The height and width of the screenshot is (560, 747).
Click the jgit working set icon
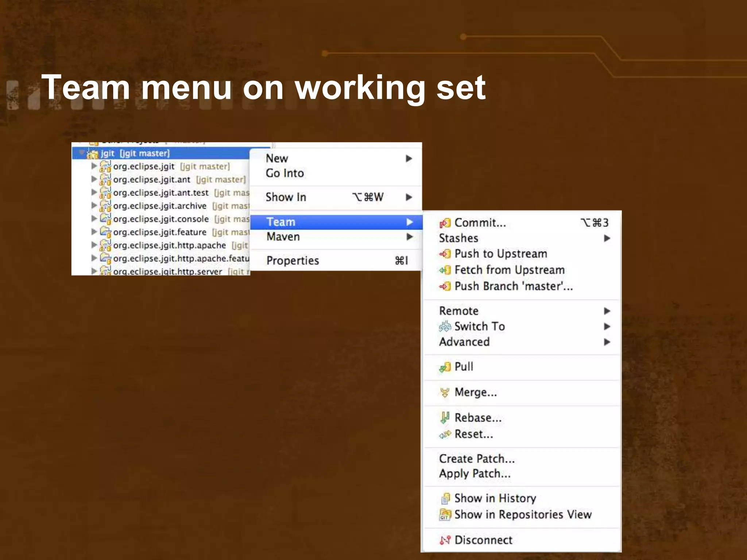click(93, 154)
